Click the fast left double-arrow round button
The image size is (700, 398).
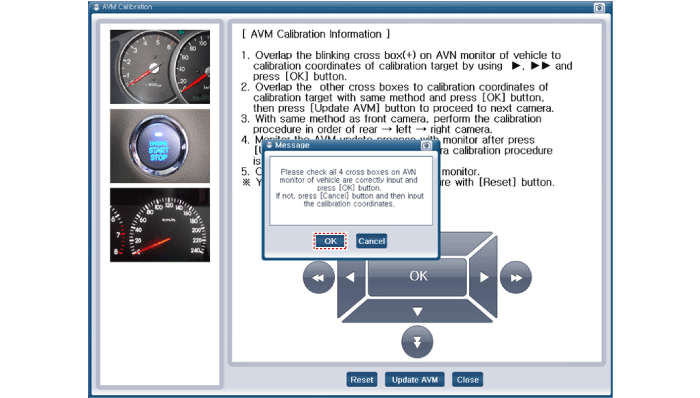pos(318,278)
